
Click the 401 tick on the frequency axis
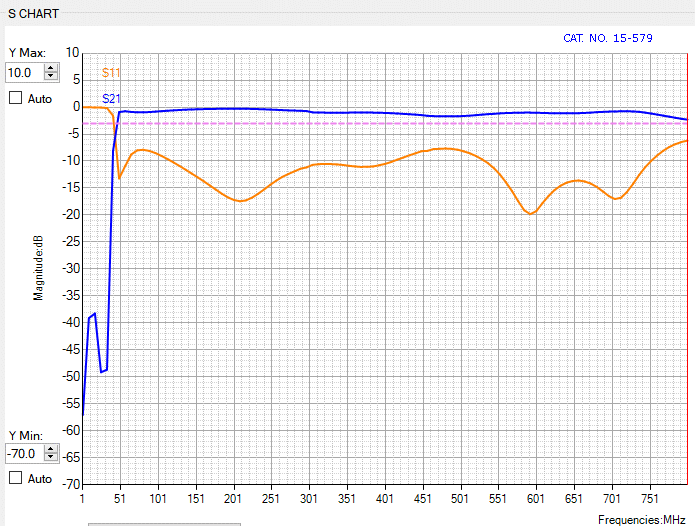(384, 498)
